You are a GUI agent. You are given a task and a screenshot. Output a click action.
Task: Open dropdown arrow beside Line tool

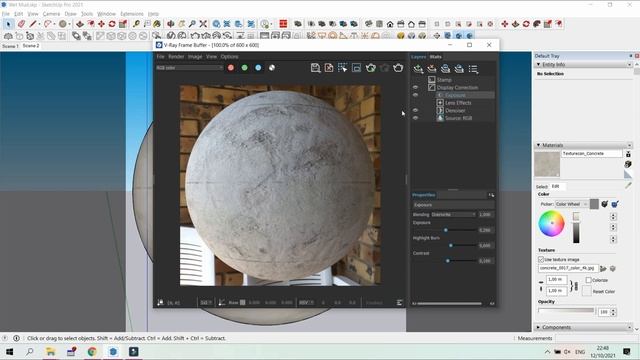pos(39,24)
